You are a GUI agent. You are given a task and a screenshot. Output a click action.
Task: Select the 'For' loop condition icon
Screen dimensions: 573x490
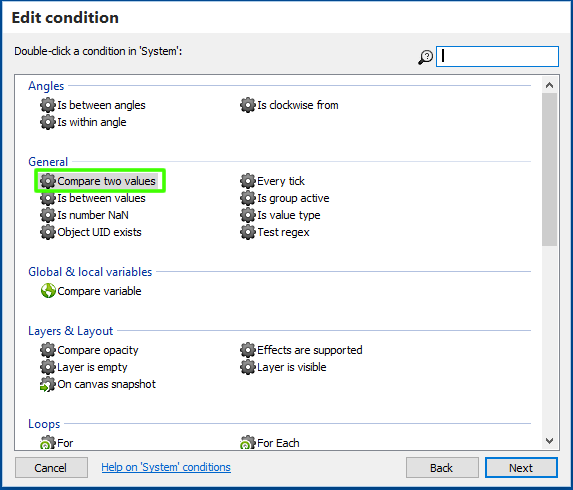[48, 442]
